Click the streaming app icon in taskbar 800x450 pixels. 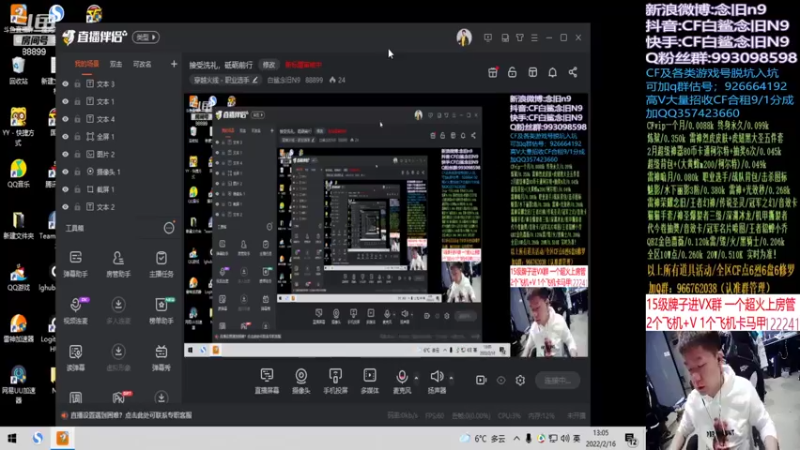coord(63,438)
